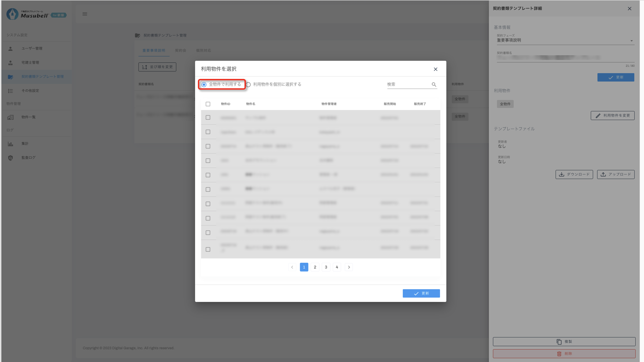Select 利用物件を個別に選択する radio option
The image size is (644, 362).
[x=248, y=85]
